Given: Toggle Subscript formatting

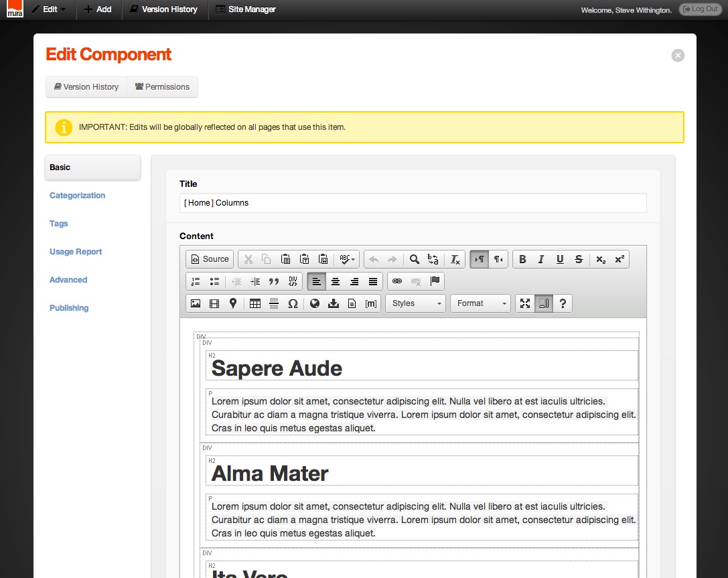Looking at the screenshot, I should click(601, 259).
